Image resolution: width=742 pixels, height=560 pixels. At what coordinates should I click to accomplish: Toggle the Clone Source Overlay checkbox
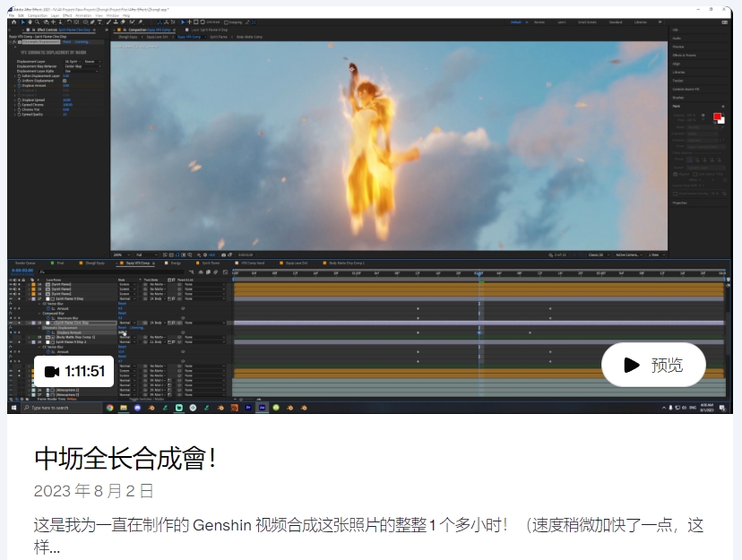coord(676,194)
